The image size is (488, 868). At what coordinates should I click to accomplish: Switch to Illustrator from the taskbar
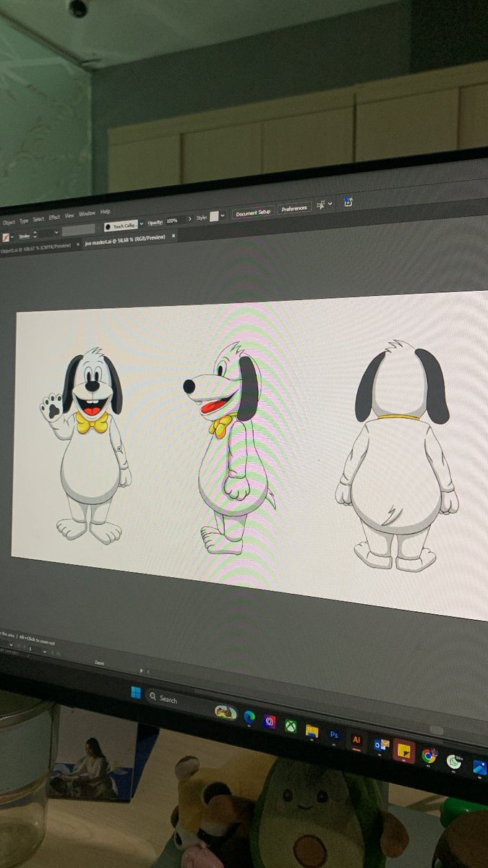(356, 739)
